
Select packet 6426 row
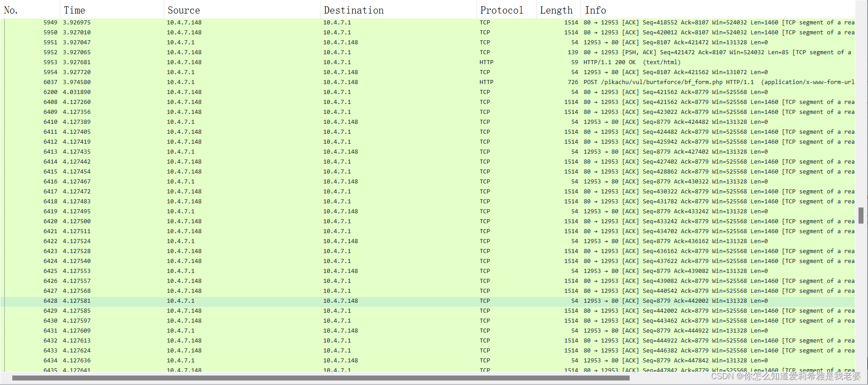click(427, 281)
